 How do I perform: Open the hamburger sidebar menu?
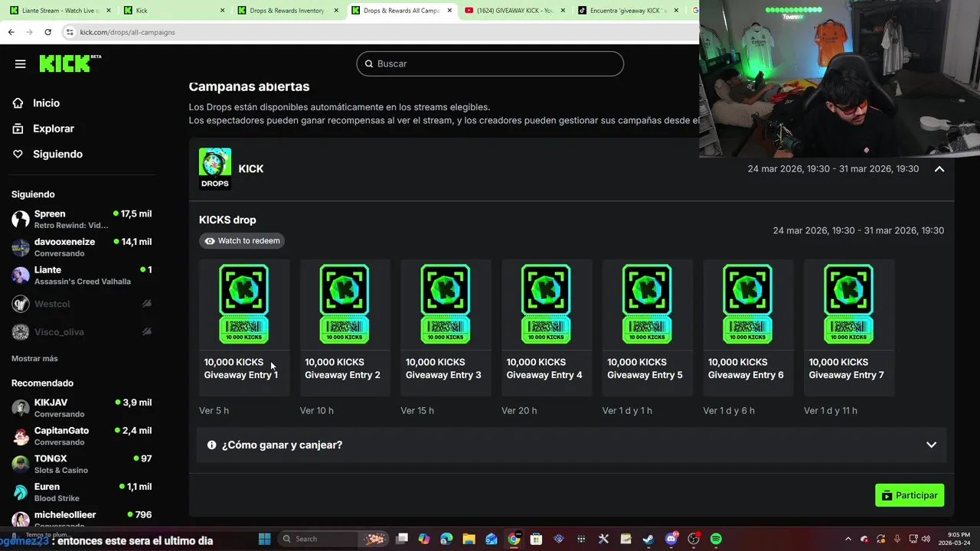[x=21, y=64]
